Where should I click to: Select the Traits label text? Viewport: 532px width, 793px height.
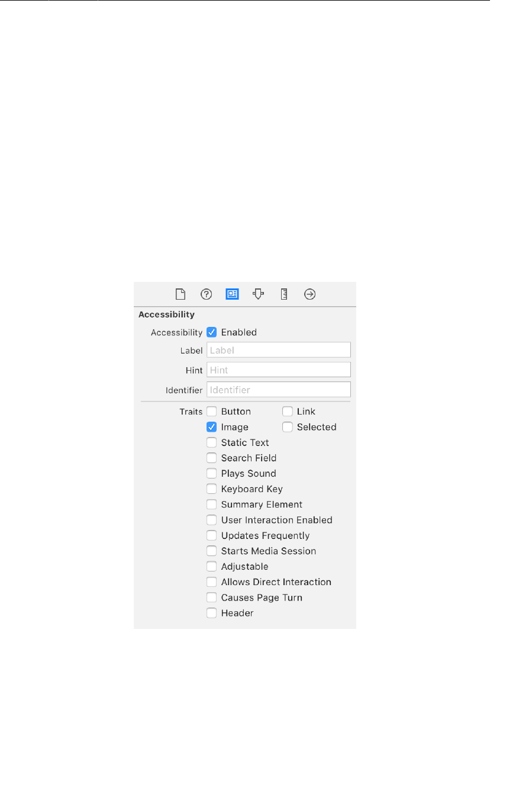point(191,412)
